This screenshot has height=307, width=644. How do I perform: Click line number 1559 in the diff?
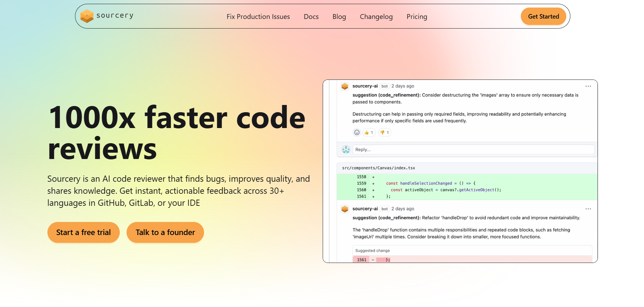click(x=362, y=183)
